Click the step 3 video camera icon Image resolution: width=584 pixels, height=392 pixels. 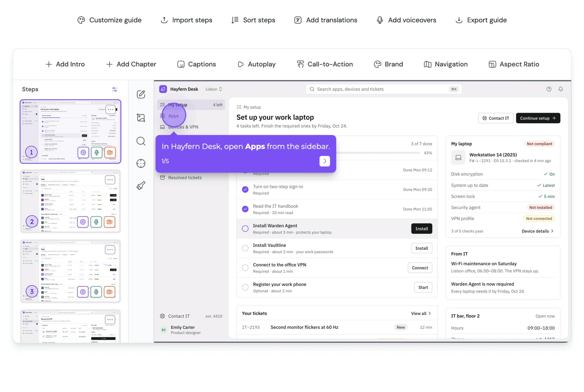[109, 292]
